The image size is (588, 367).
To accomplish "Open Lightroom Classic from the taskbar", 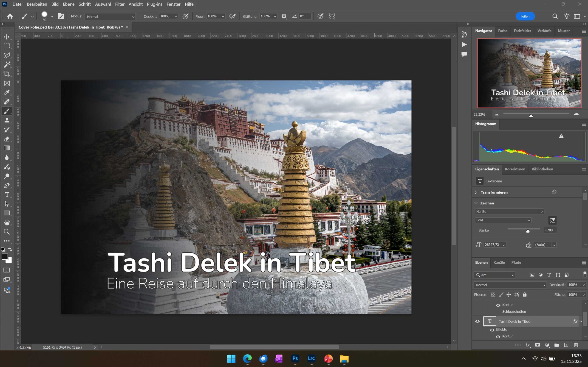I will [311, 359].
